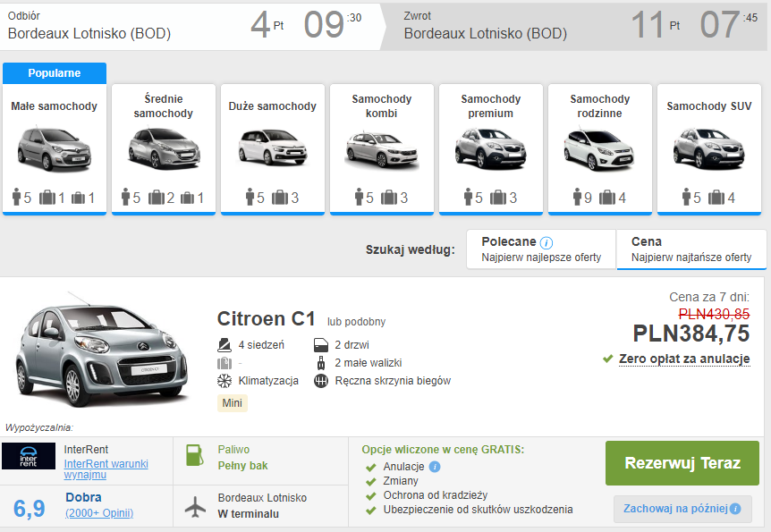Click the Ochrona od kradzieży item
Viewport: 771px width, 532px height.
click(x=436, y=495)
